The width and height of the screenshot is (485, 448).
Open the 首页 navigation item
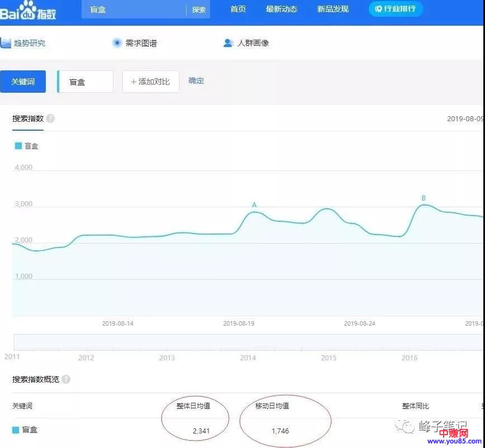238,9
